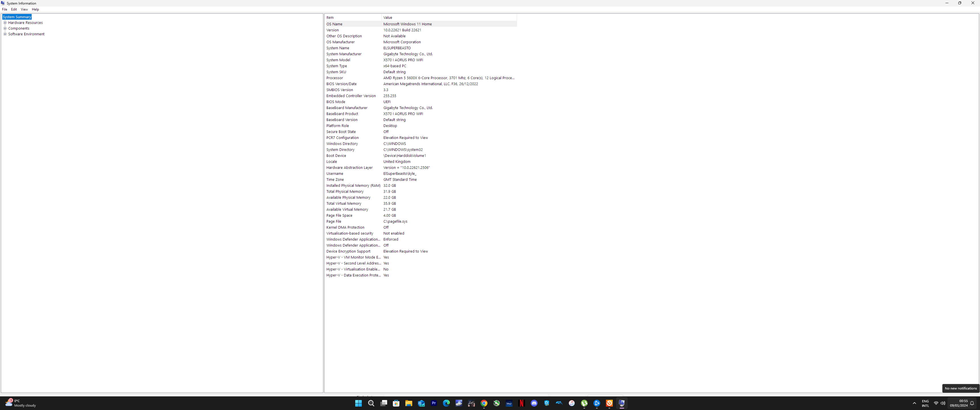Image resolution: width=980 pixels, height=410 pixels.
Task: Open Wi-Fi network settings in tray
Action: [936, 403]
